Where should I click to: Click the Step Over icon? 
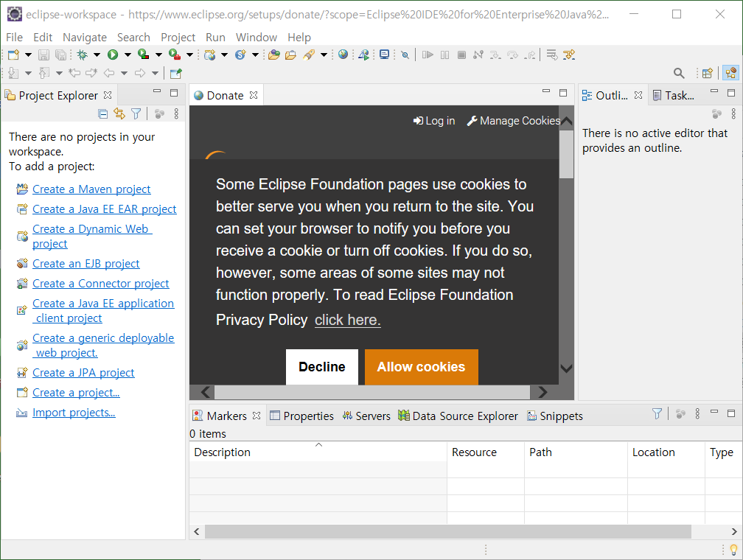pos(513,55)
